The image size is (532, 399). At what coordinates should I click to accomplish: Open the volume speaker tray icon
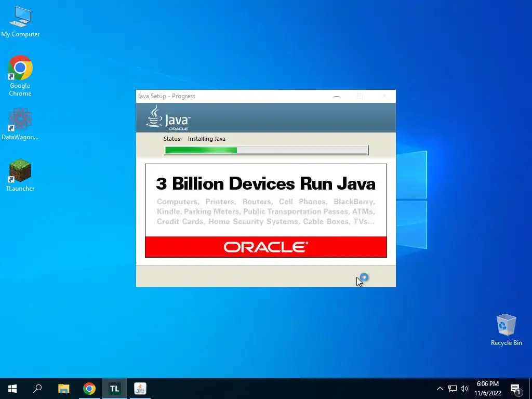pos(464,389)
